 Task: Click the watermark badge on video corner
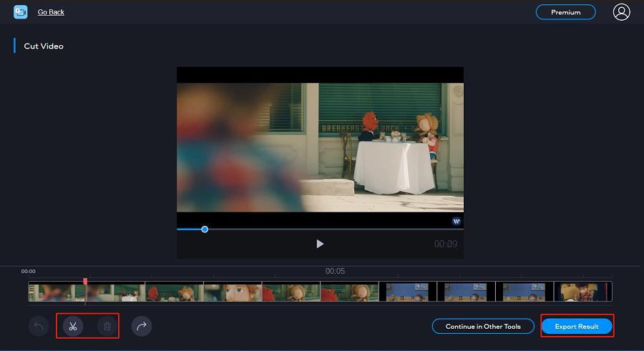[457, 222]
